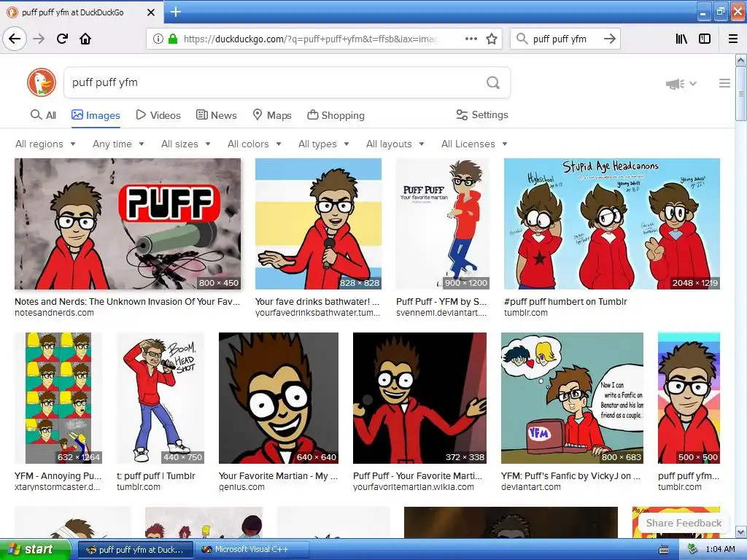Viewport: 747px width, 560px height.
Task: Open the Windows start menu
Action: [x=35, y=550]
